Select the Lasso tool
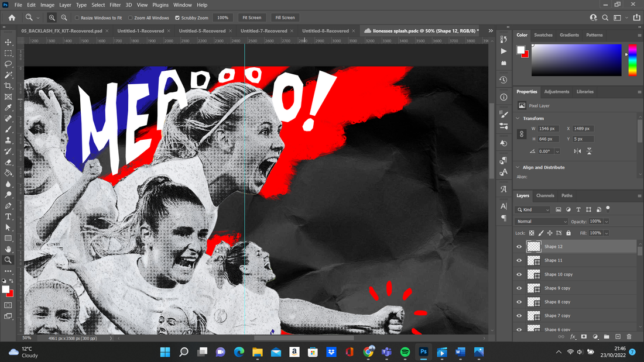This screenshot has width=644, height=362. click(x=8, y=64)
